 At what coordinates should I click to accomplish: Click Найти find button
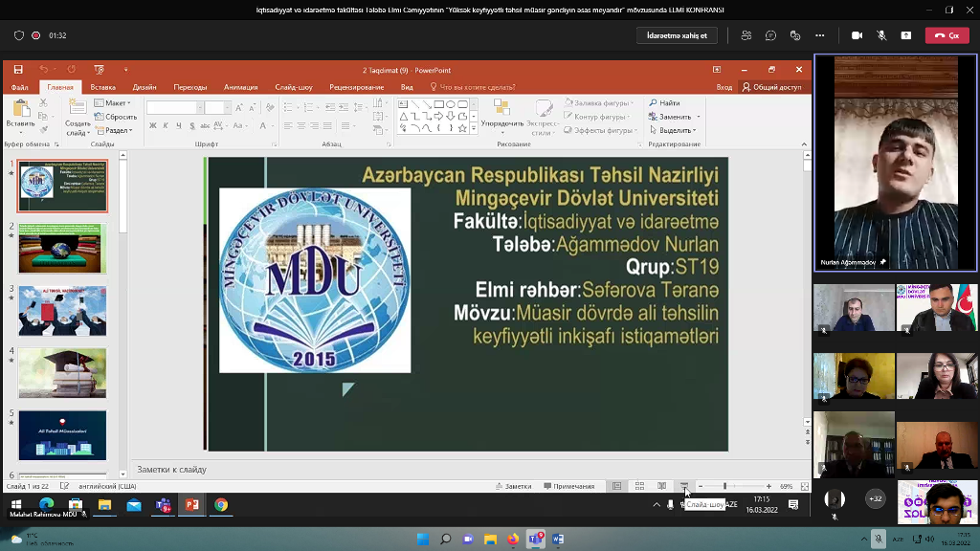(x=664, y=103)
